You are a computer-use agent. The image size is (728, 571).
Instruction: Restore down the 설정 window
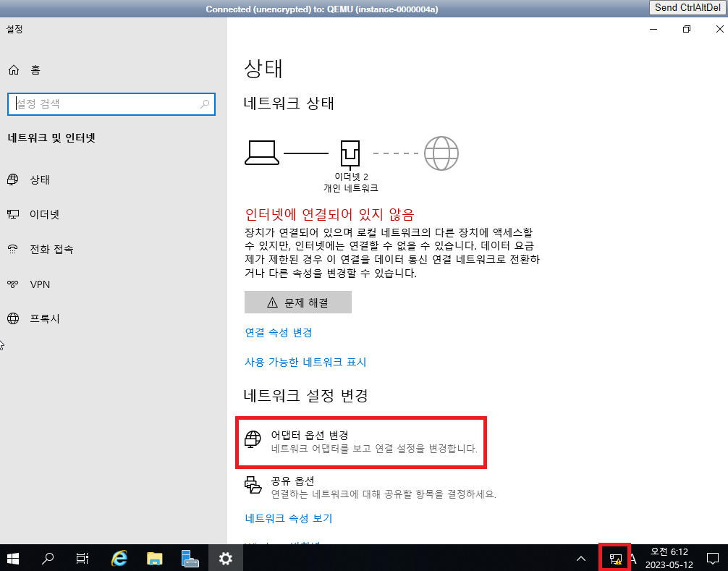687,29
